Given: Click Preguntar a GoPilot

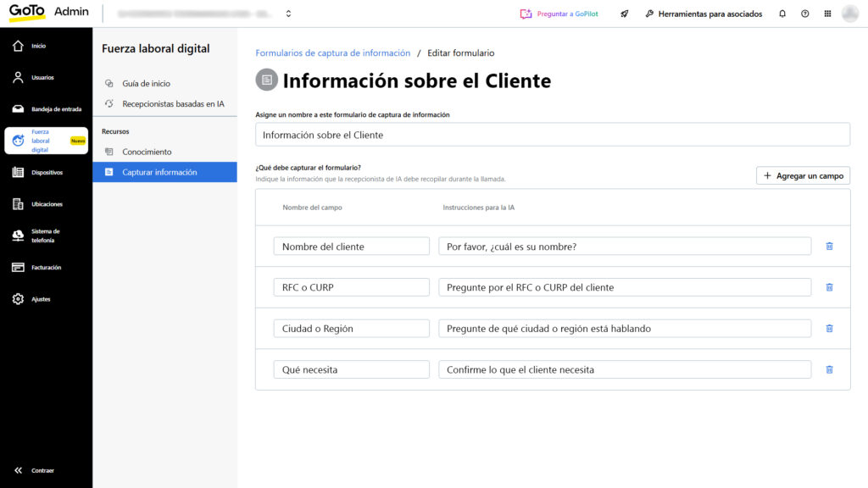Looking at the screenshot, I should 559,14.
